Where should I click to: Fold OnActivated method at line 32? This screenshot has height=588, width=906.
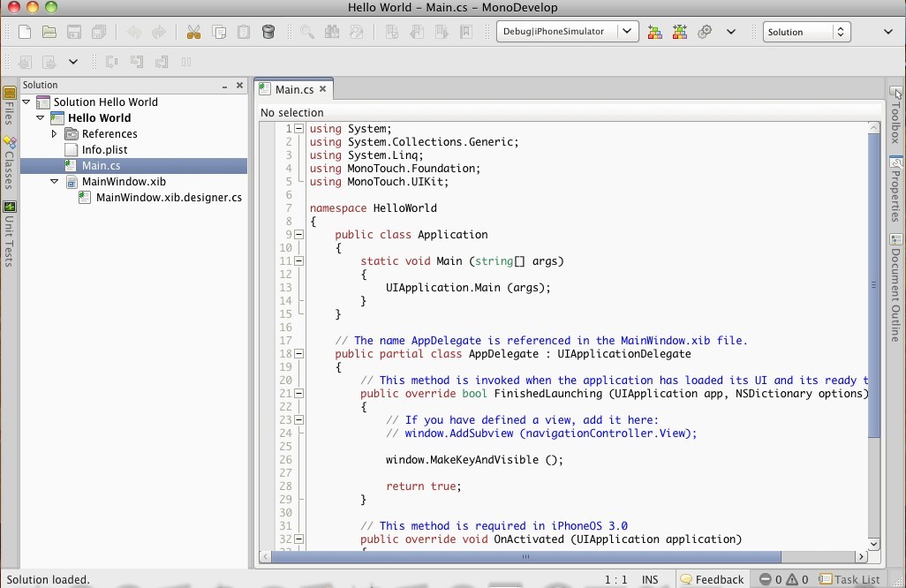298,539
